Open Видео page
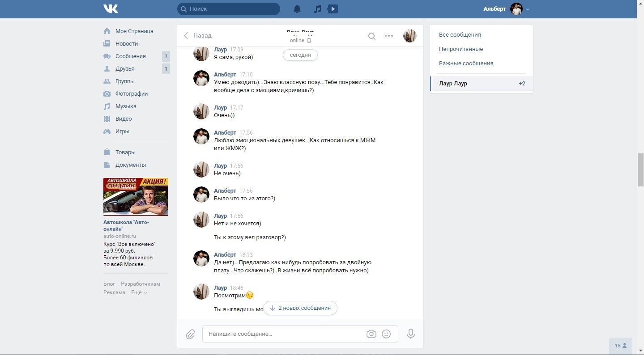Image resolution: width=644 pixels, height=355 pixels. [x=124, y=119]
